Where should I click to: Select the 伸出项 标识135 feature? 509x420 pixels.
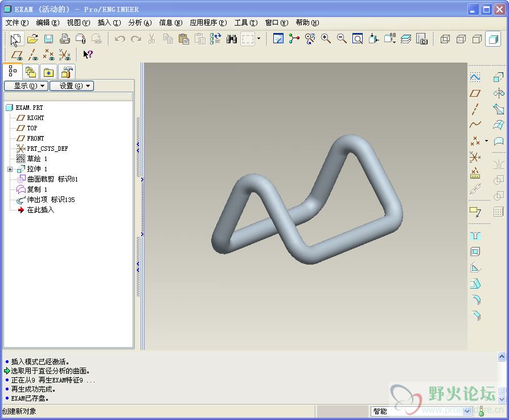[x=51, y=200]
